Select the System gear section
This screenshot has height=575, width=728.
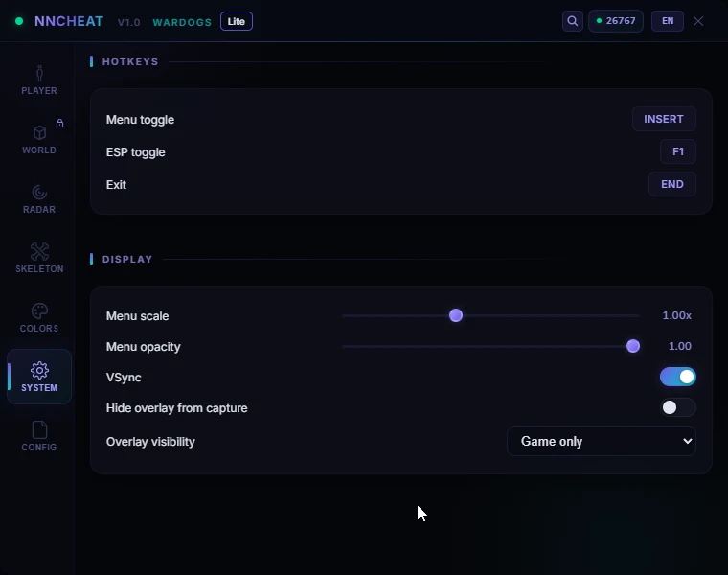[39, 377]
